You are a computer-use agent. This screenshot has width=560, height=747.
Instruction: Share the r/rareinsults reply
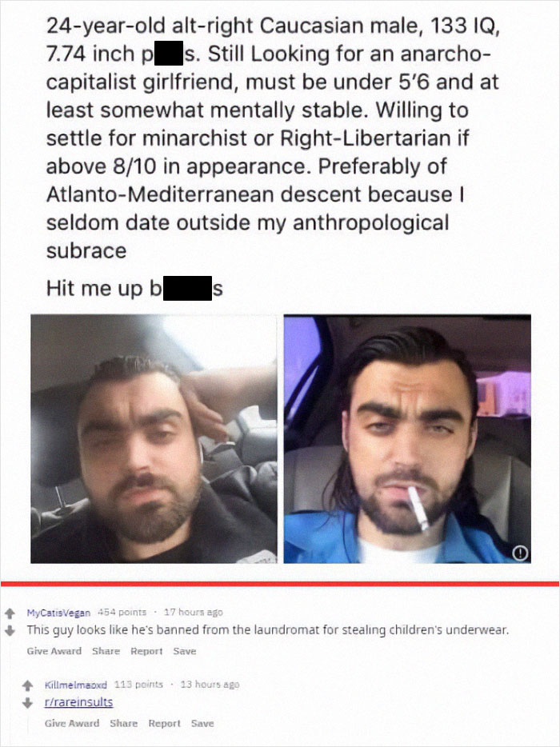point(123,723)
